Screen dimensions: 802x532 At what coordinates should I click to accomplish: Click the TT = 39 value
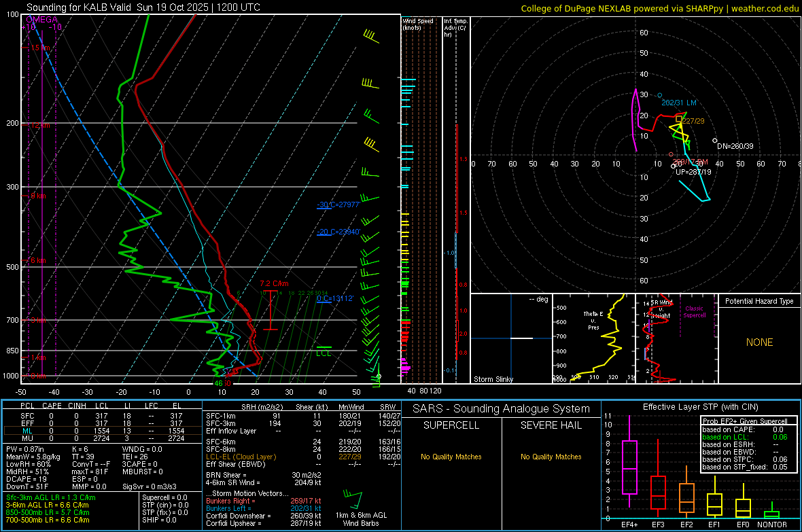pos(84,457)
